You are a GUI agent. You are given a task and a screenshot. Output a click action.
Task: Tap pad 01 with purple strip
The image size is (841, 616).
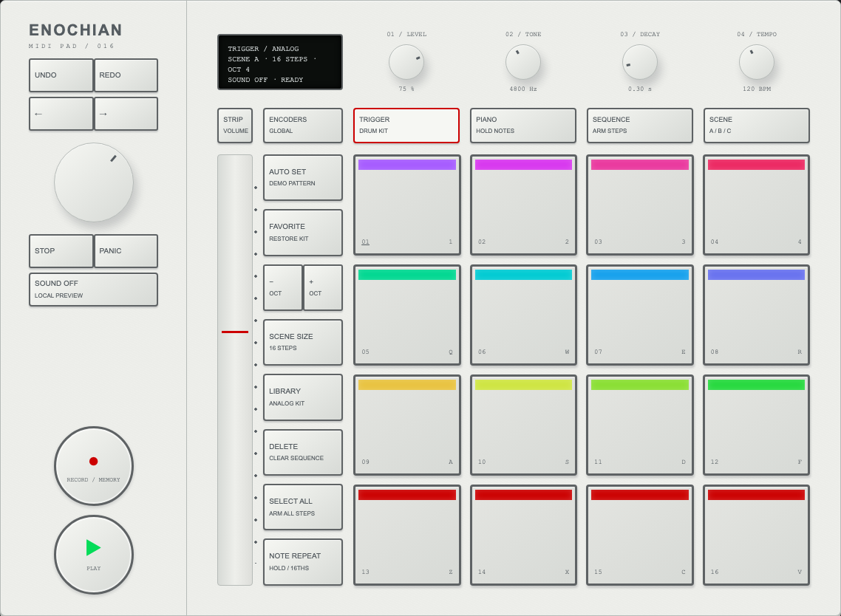point(407,205)
